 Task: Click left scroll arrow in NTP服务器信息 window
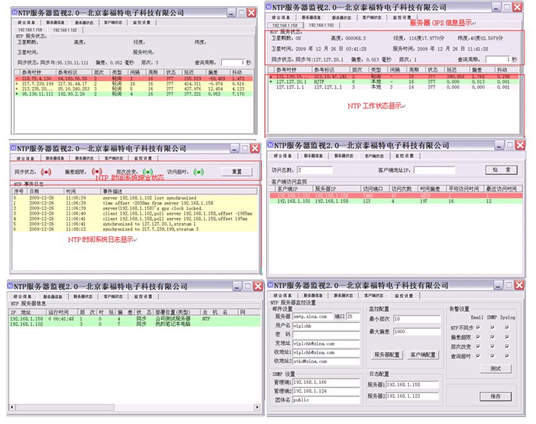12,407
